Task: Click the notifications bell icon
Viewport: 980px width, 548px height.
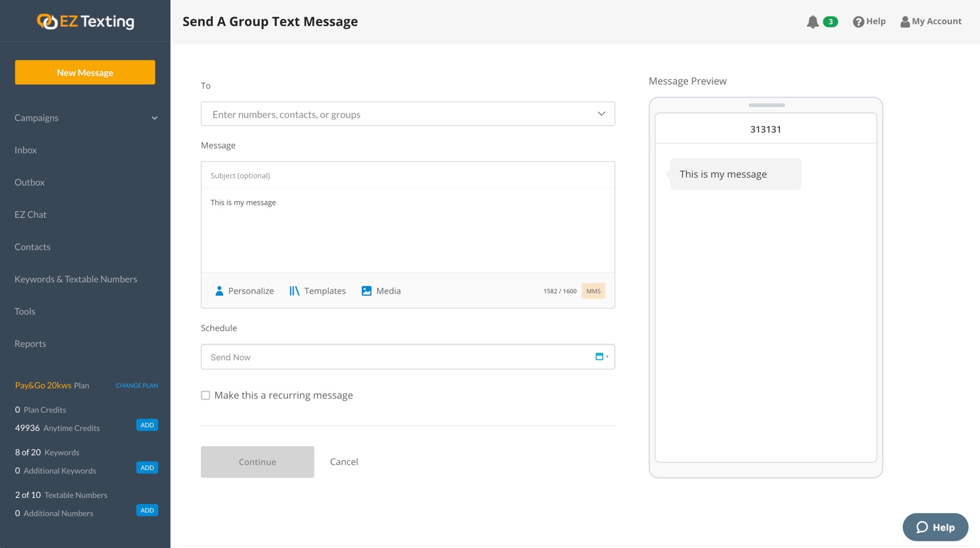Action: click(x=812, y=22)
